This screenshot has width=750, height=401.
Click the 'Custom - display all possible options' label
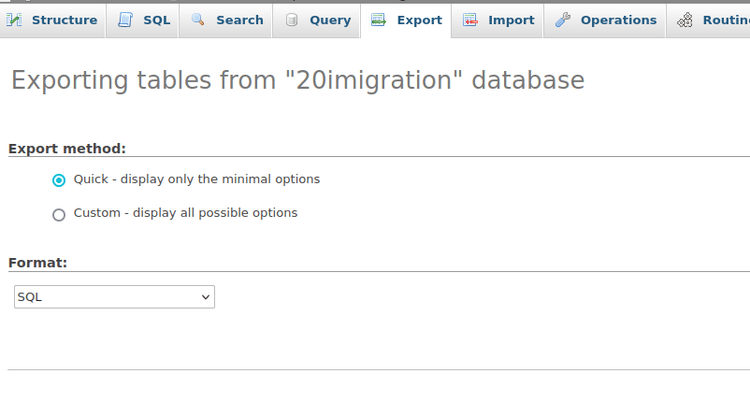pyautogui.click(x=186, y=213)
